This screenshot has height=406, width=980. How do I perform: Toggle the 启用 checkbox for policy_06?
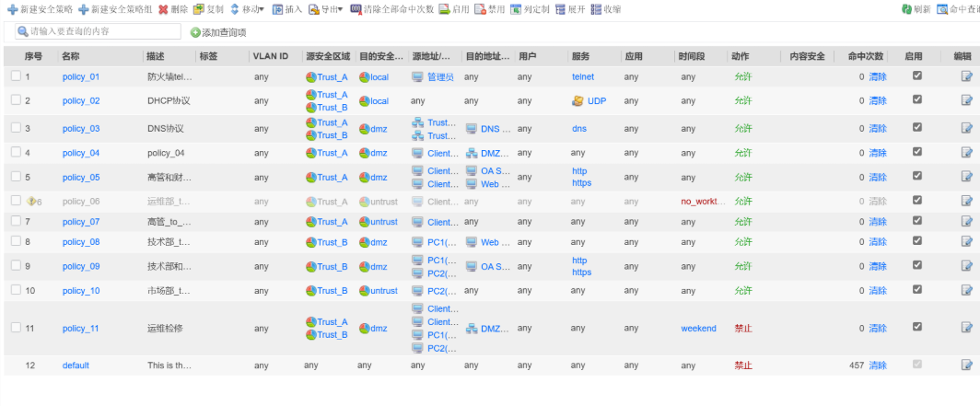(916, 201)
